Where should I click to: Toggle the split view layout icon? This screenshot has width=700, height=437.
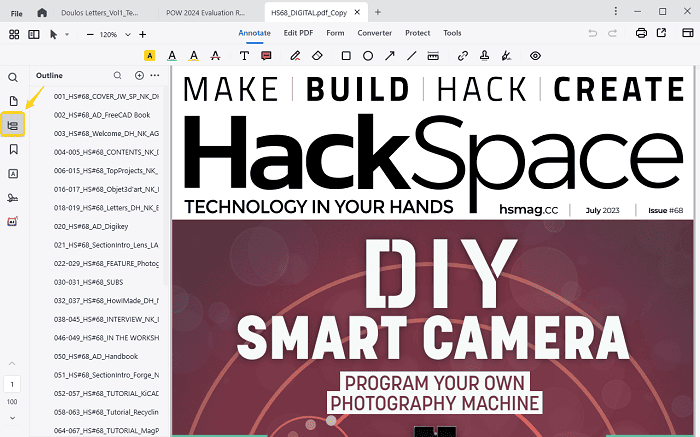(34, 34)
